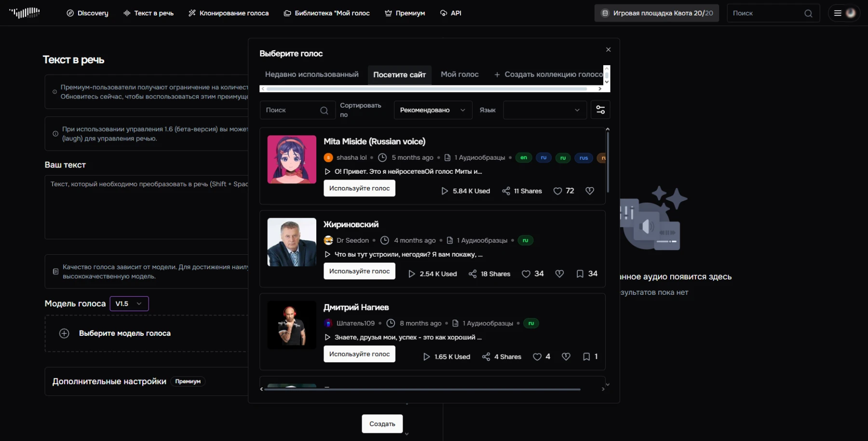This screenshot has height=441, width=868.
Task: Click Используйте голос for Mita Miside
Action: (x=359, y=188)
